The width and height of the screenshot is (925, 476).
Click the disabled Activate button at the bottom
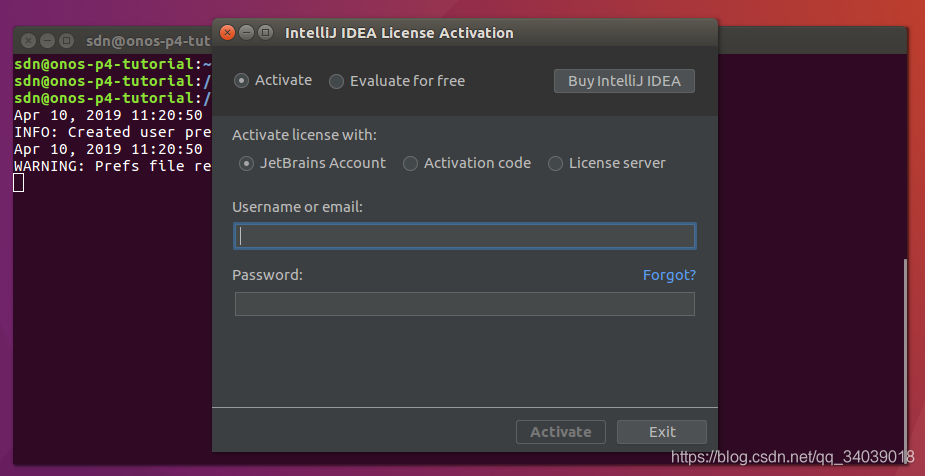pos(560,432)
